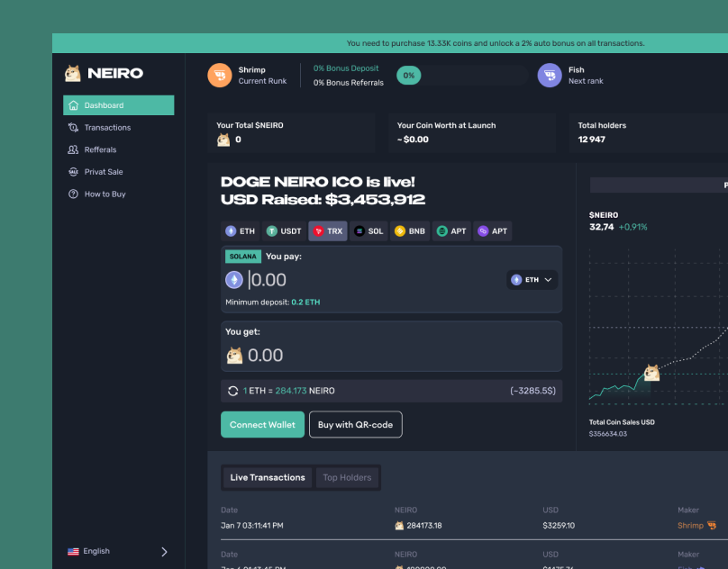Click the "~$0.00" coin worth value
Viewport: 728px width, 569px height.
413,140
